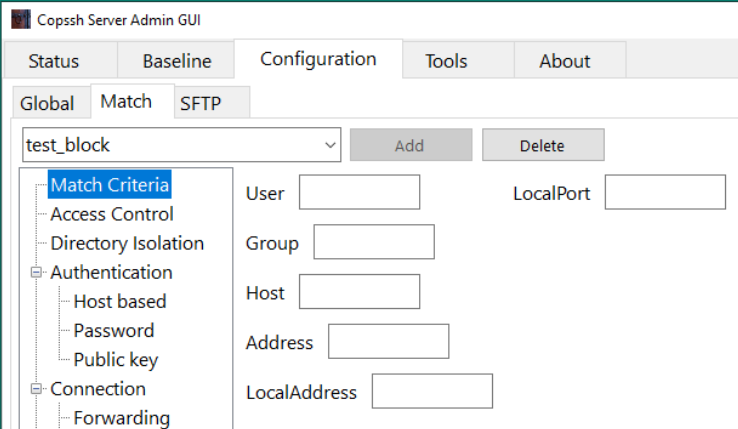Collapse the Authentication tree node
738x429 pixels.
click(37, 272)
